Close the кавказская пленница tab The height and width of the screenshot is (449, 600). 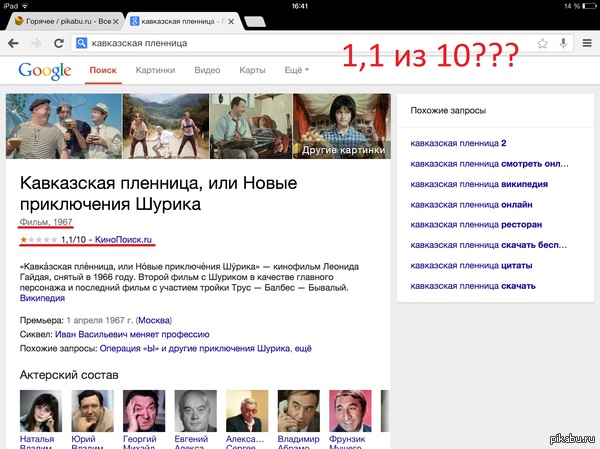(231, 21)
